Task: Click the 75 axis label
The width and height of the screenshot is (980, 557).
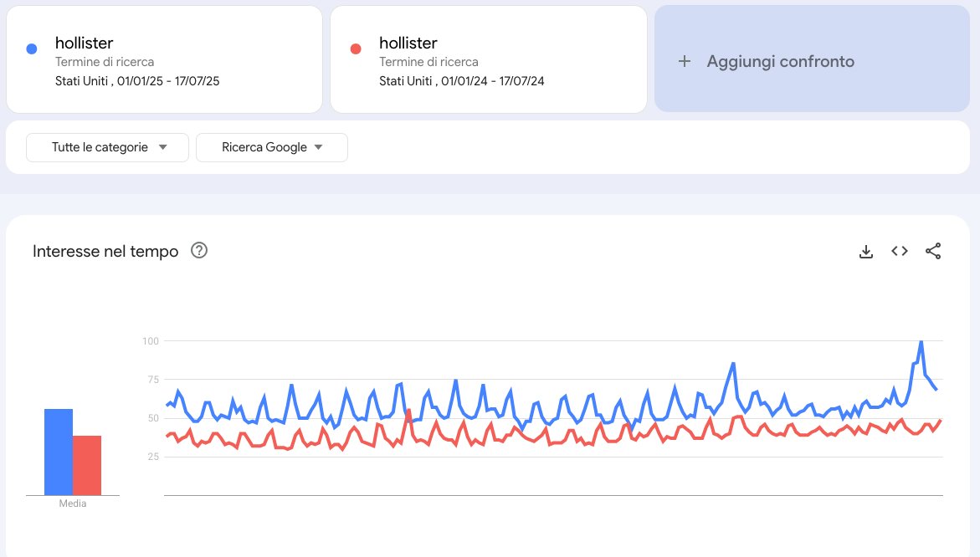Action: pyautogui.click(x=153, y=380)
